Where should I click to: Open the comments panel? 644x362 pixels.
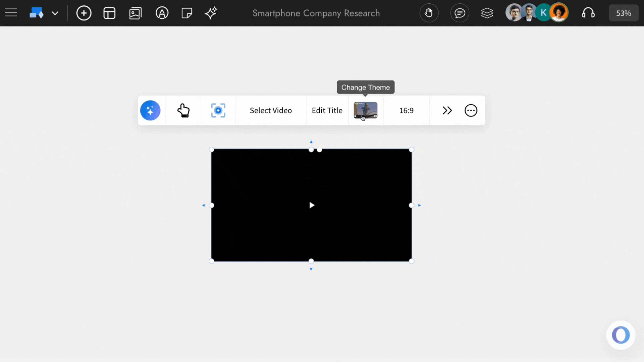coord(460,13)
